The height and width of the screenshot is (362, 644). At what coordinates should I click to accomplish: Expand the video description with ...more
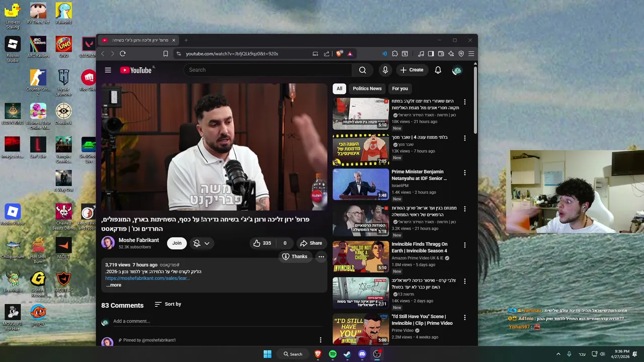click(x=114, y=285)
